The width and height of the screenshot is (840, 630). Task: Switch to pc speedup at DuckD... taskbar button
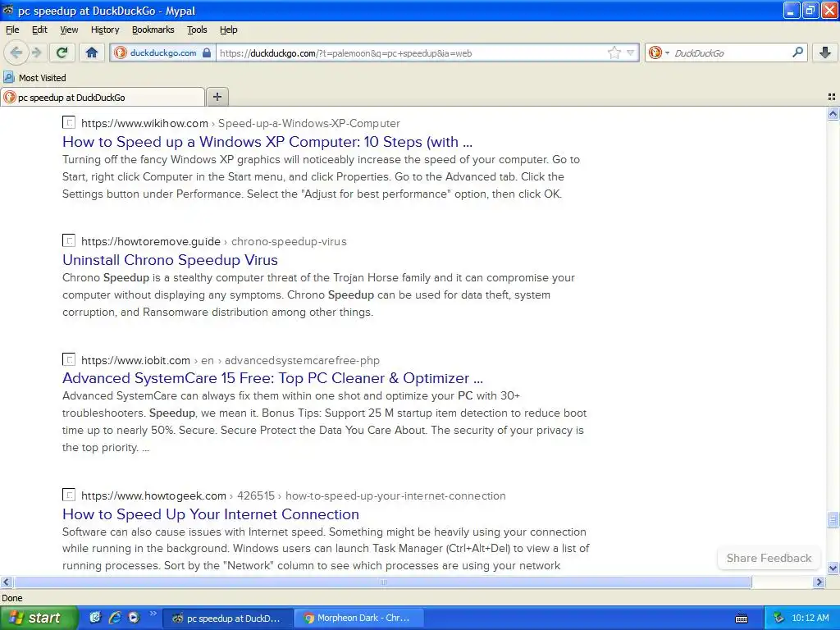tap(227, 619)
